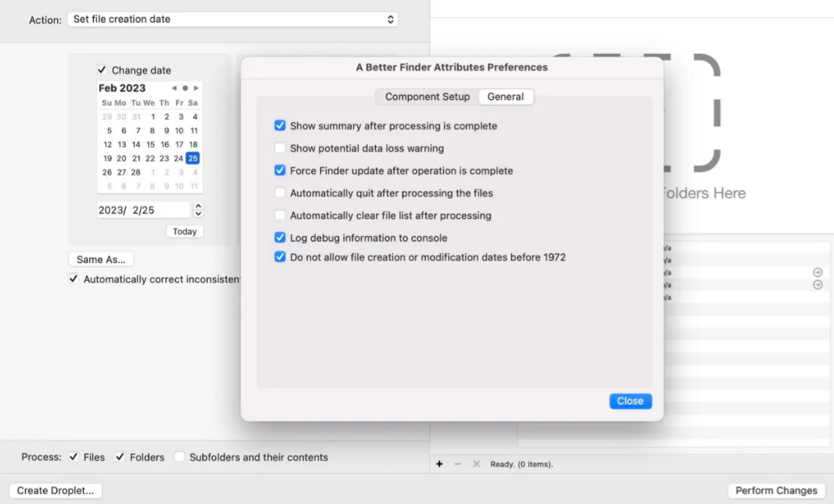Select February 25 in the calendar
834x504 pixels.
(x=193, y=158)
